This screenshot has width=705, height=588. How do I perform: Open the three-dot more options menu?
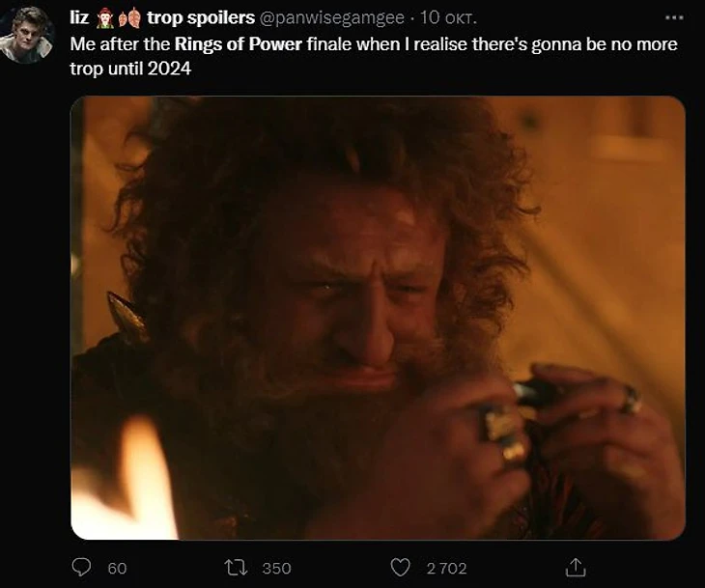[674, 18]
